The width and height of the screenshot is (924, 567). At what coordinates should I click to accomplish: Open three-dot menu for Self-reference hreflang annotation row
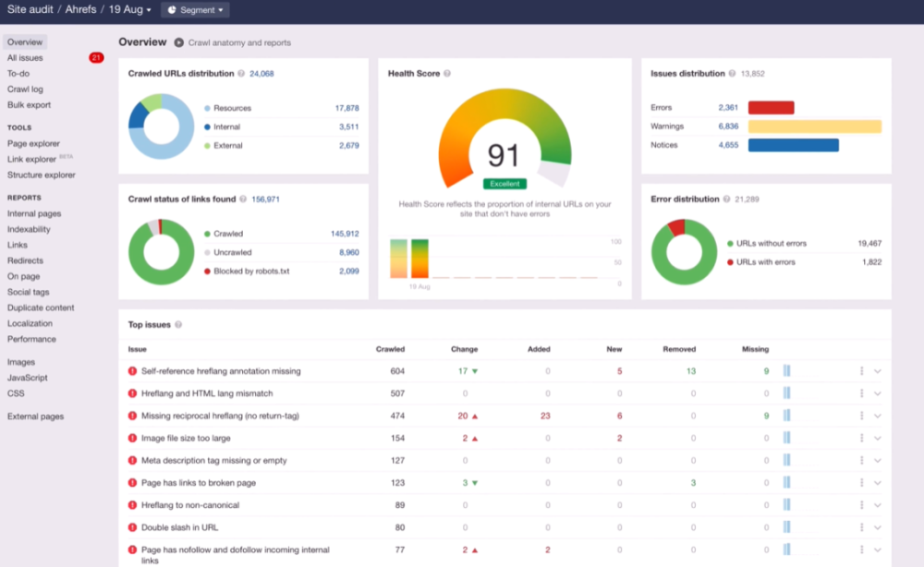click(x=861, y=371)
